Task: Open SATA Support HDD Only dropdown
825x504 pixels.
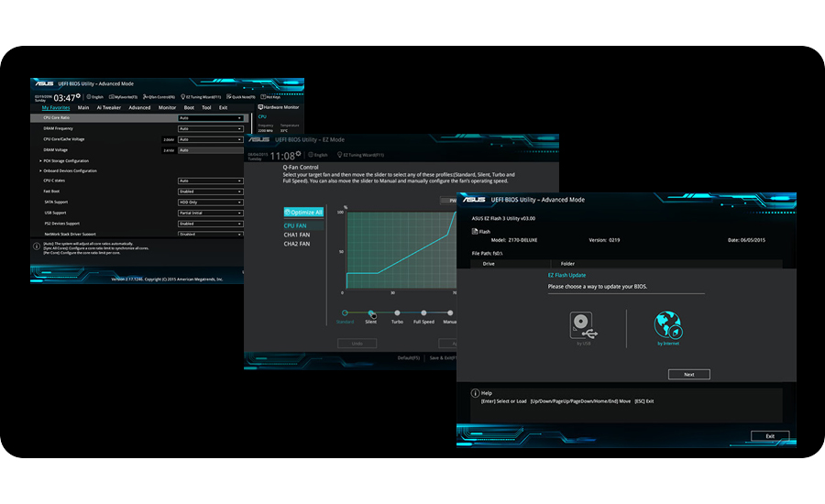Action: tap(211, 202)
